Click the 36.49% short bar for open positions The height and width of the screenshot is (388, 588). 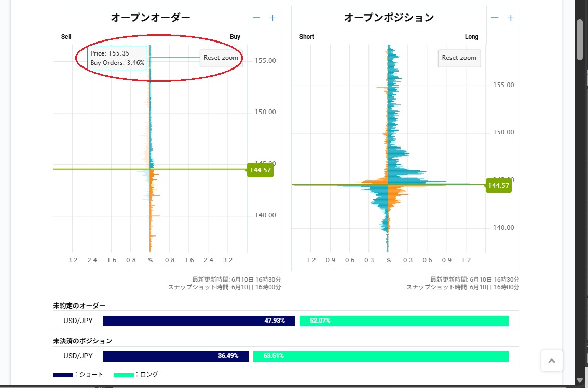pyautogui.click(x=175, y=356)
